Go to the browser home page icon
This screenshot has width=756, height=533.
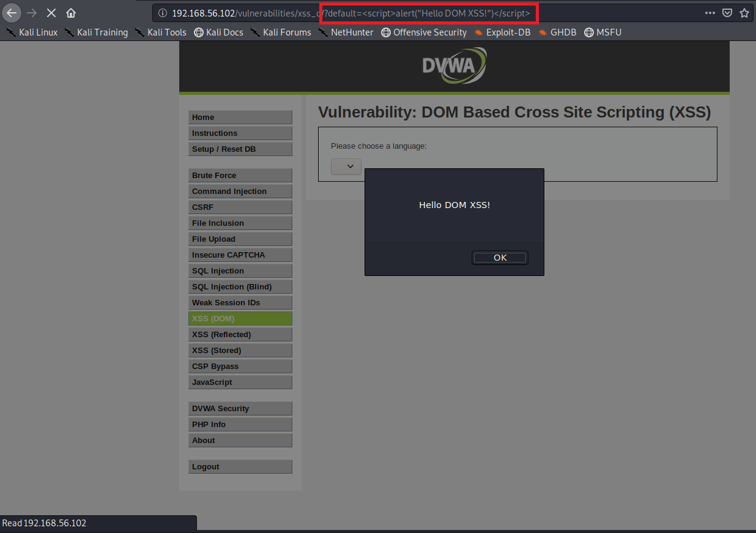pos(71,13)
